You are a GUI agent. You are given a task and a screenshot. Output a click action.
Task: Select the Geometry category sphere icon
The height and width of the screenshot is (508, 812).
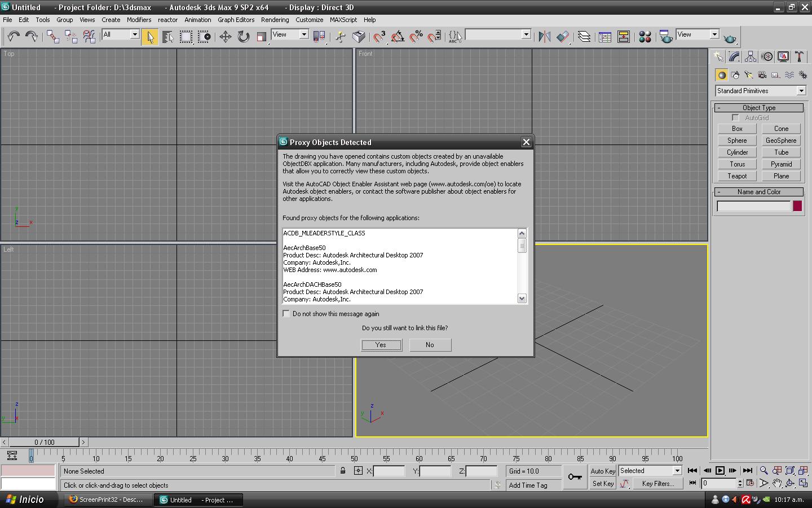pyautogui.click(x=721, y=75)
